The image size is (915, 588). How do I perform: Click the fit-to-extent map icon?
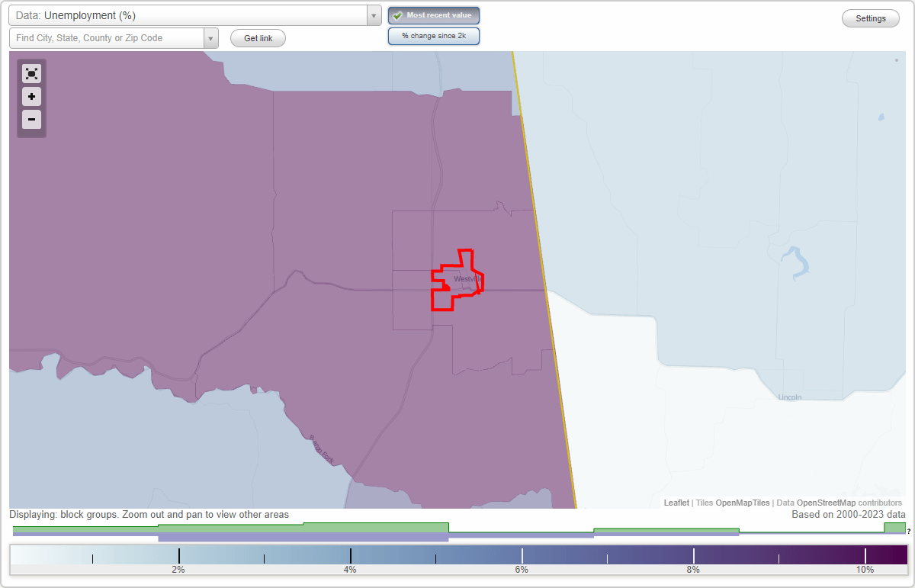coord(31,74)
